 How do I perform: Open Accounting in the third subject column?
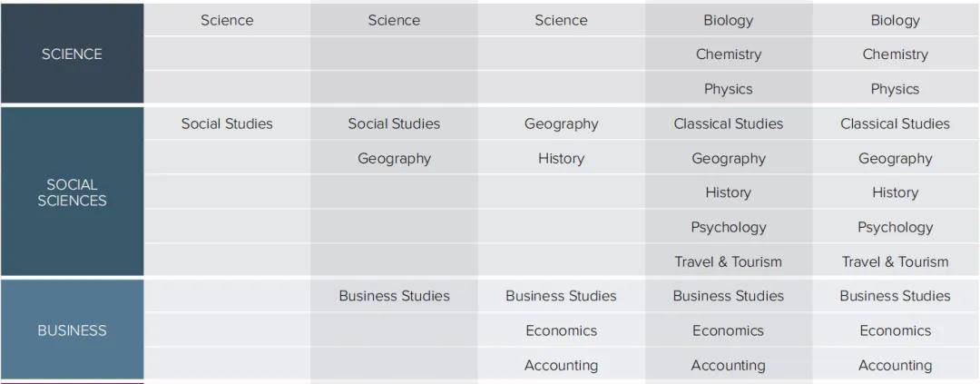561,365
